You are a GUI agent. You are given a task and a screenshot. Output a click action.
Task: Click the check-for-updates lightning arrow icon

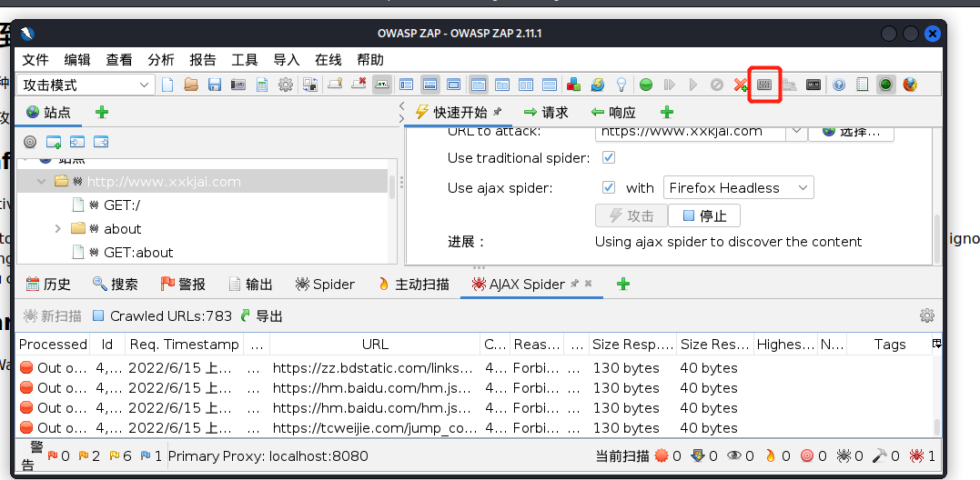click(x=598, y=85)
